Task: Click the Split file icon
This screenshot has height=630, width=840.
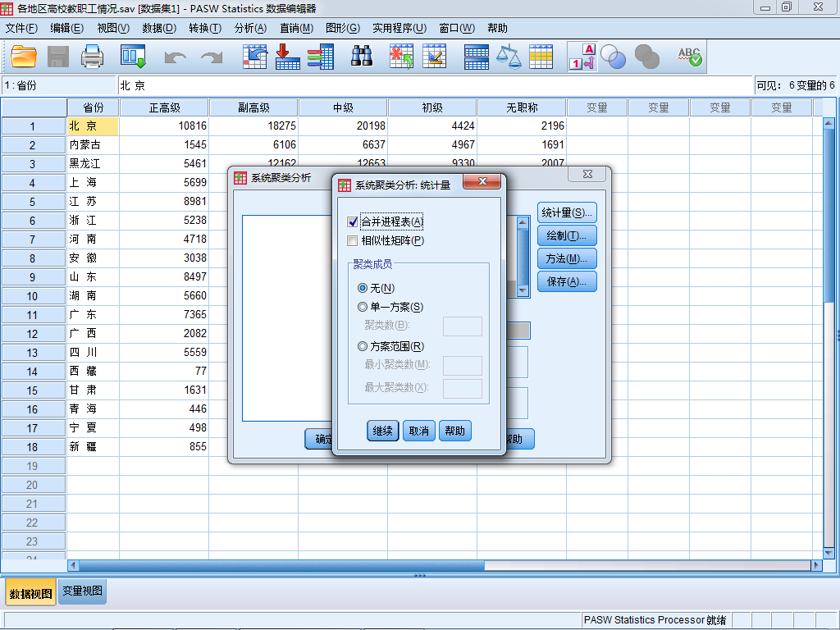Action: (477, 57)
